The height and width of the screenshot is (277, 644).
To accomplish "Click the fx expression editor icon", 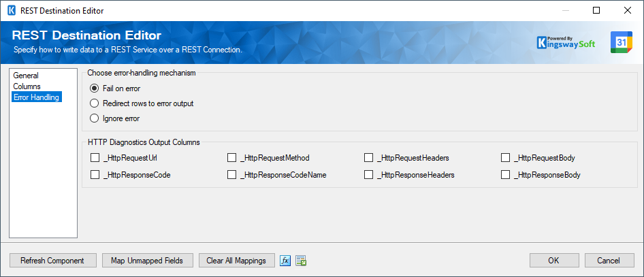I will pyautogui.click(x=286, y=261).
